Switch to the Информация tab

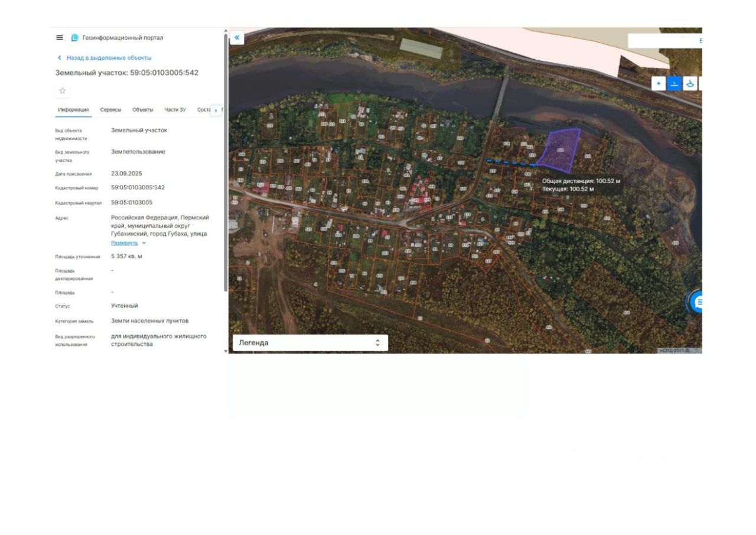tap(73, 110)
